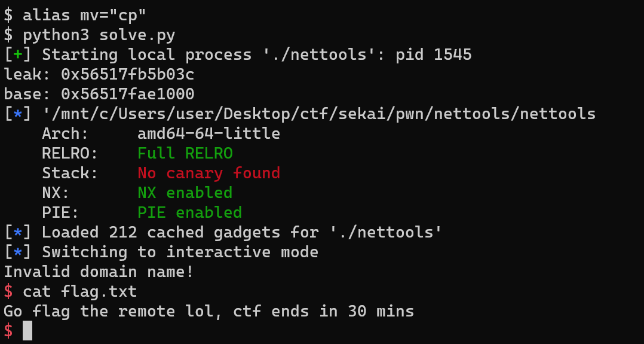The height and width of the screenshot is (344, 644).
Task: Click the green "PIE enabled" value
Action: coord(190,212)
